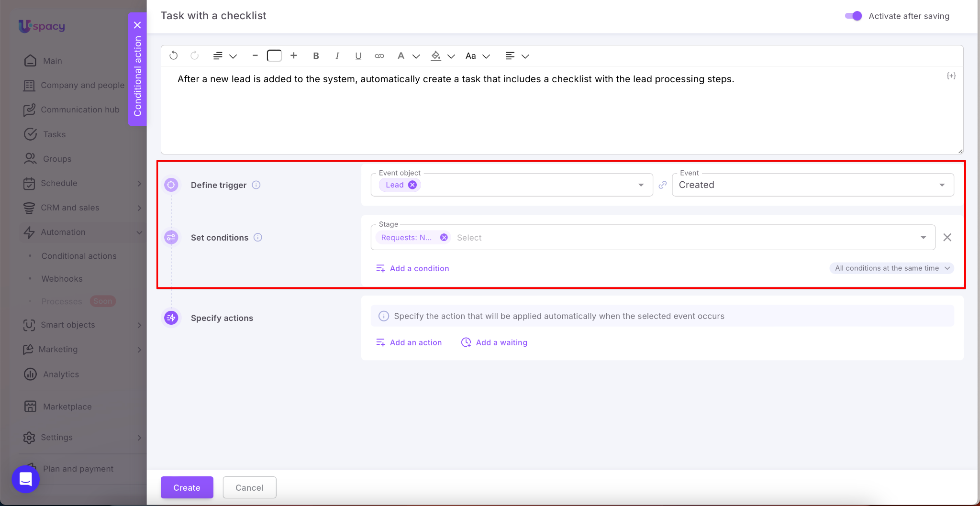Remove the Requests stage tag

(x=444, y=238)
